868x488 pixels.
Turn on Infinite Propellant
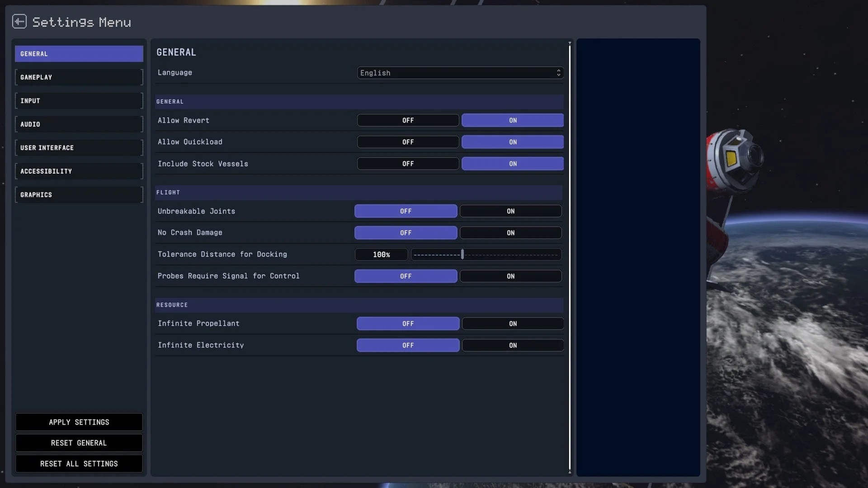coord(512,324)
